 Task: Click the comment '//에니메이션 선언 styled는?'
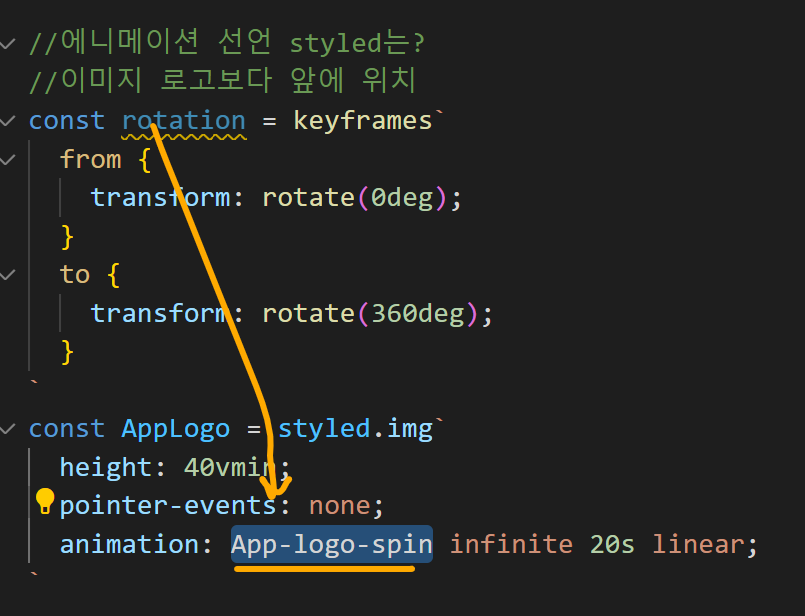click(227, 42)
